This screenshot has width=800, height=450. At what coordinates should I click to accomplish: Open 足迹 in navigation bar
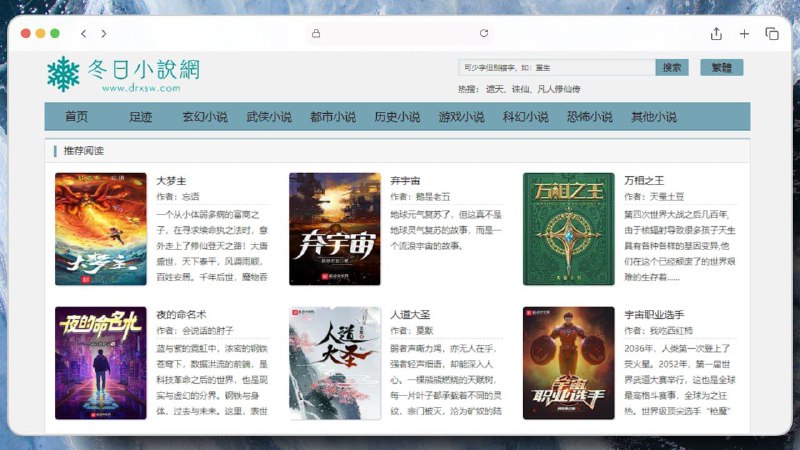(x=141, y=117)
